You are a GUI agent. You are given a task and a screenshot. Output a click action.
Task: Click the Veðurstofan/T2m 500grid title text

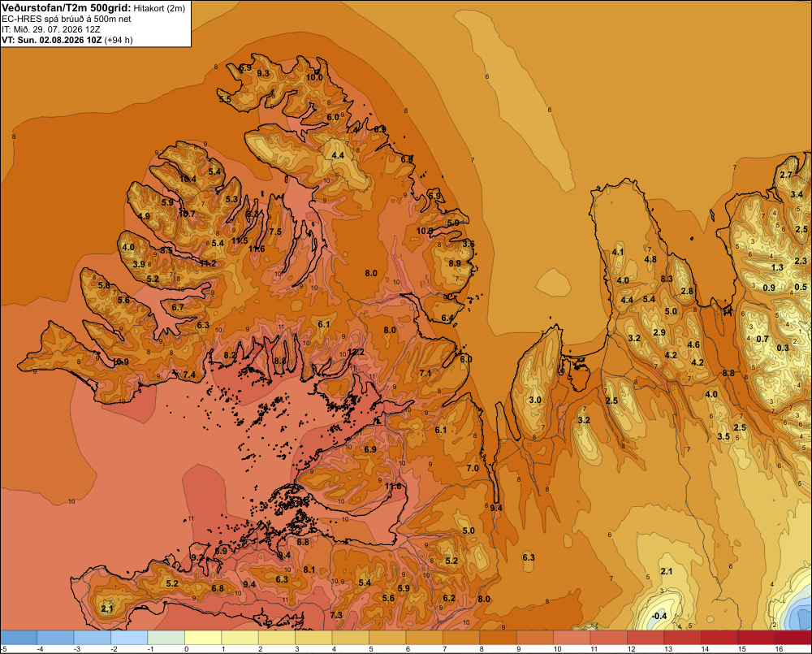point(67,8)
